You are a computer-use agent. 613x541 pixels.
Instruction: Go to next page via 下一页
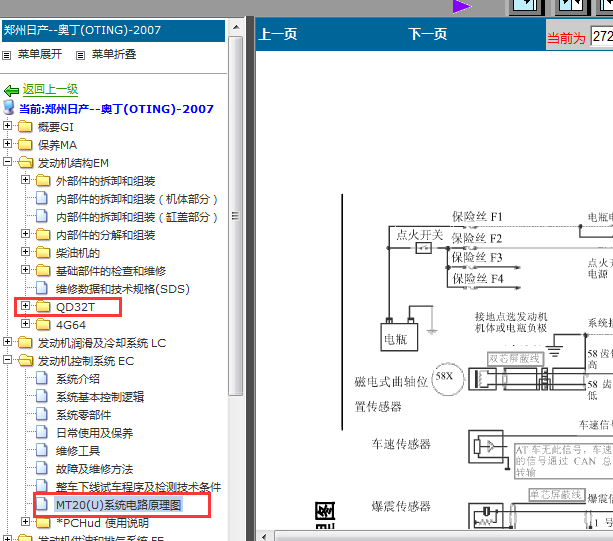[x=427, y=34]
